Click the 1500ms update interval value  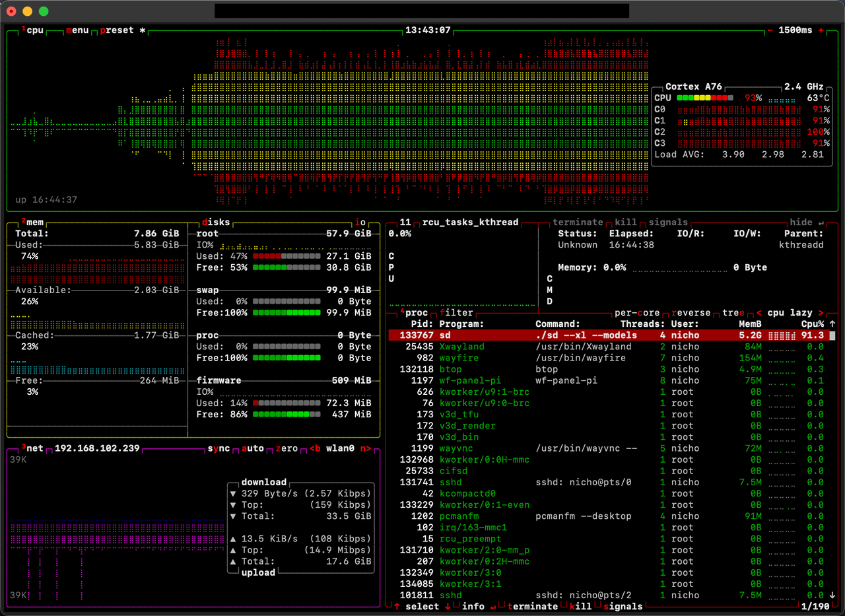(x=795, y=30)
